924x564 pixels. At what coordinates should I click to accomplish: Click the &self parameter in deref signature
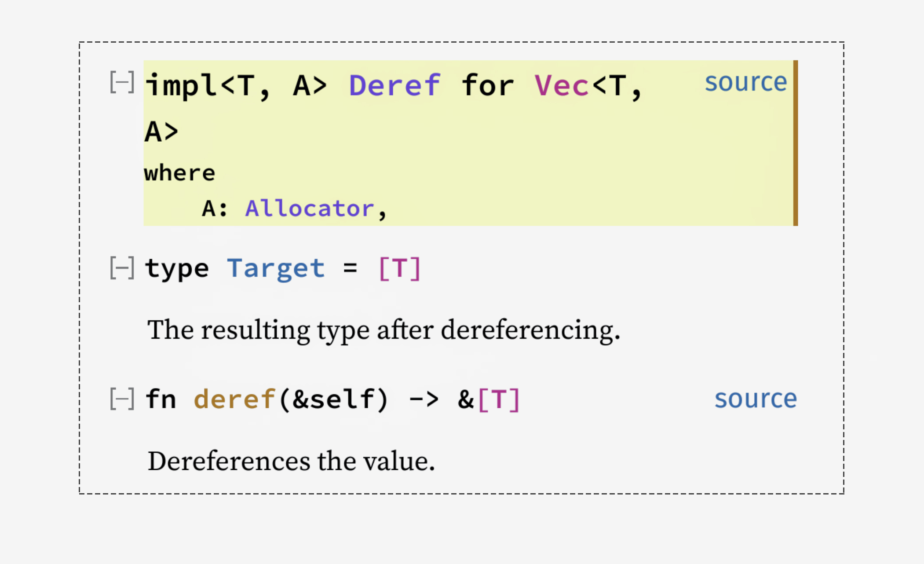334,399
